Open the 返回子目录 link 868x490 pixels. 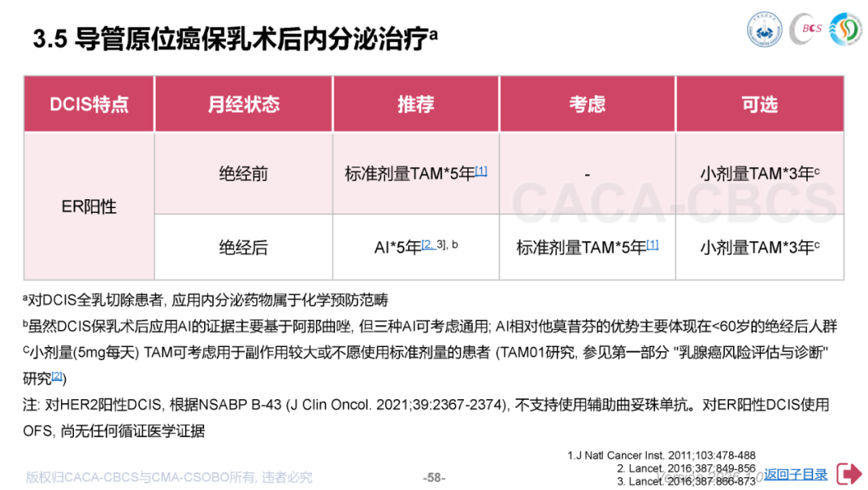tap(795, 475)
